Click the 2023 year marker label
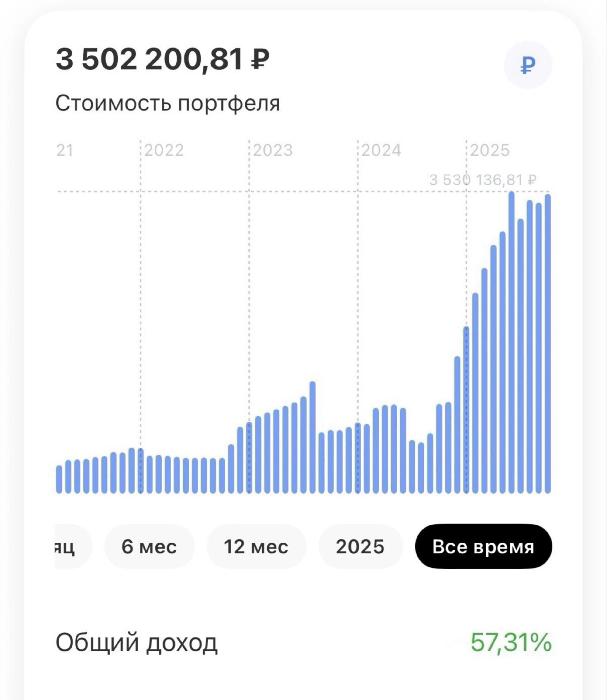Image resolution: width=607 pixels, height=700 pixels. 273,150
